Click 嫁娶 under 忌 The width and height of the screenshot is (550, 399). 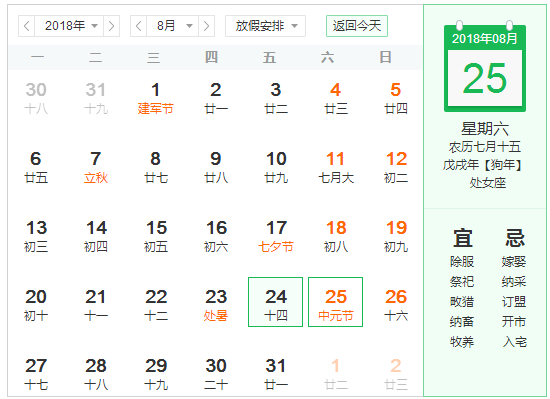(x=514, y=262)
